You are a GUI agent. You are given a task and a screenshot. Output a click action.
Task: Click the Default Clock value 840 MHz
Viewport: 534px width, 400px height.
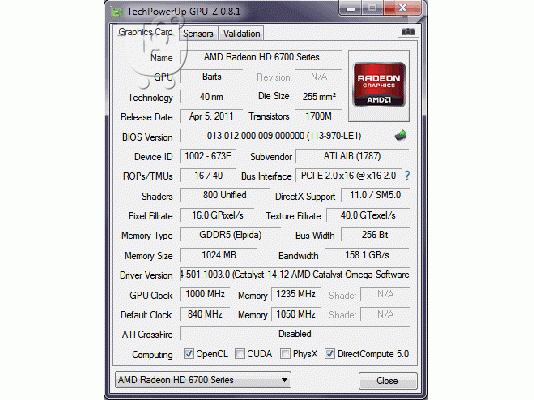pos(205,314)
